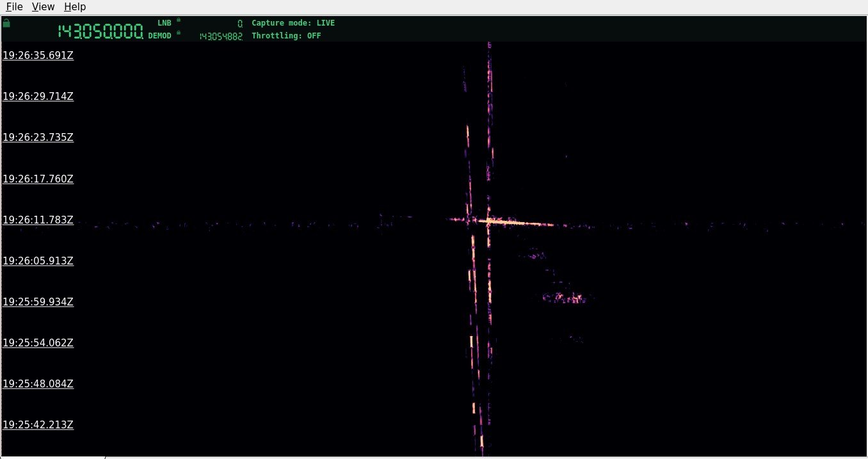Viewport: 868px width, 459px height.
Task: Select the 19:25:48.084Z timestamp
Action: [x=38, y=383]
